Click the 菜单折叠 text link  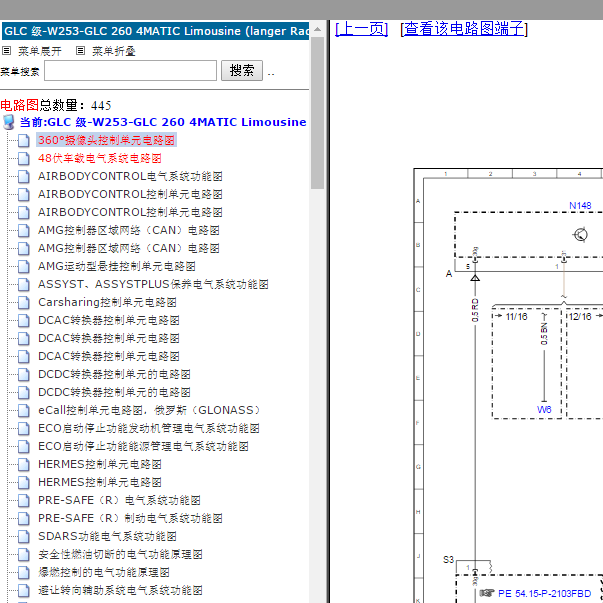(113, 51)
